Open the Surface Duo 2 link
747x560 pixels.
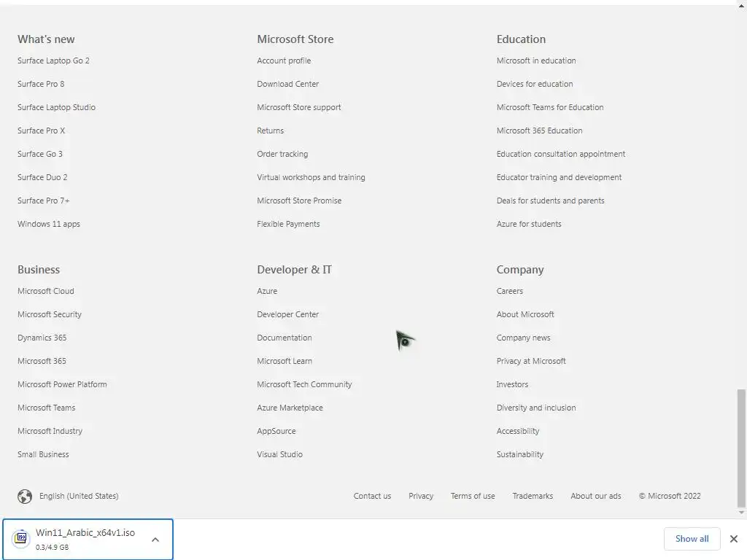point(42,177)
